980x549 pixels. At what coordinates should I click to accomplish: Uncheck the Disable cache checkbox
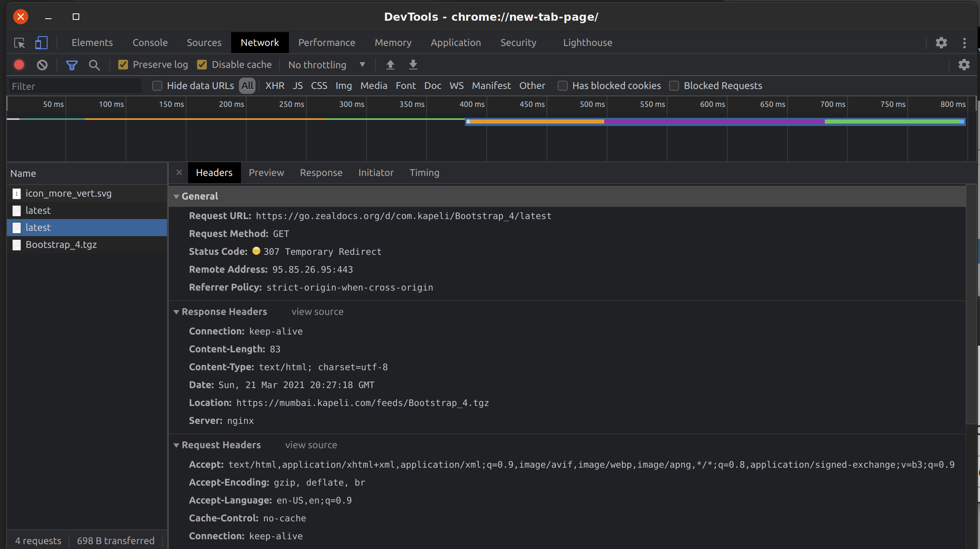click(202, 65)
